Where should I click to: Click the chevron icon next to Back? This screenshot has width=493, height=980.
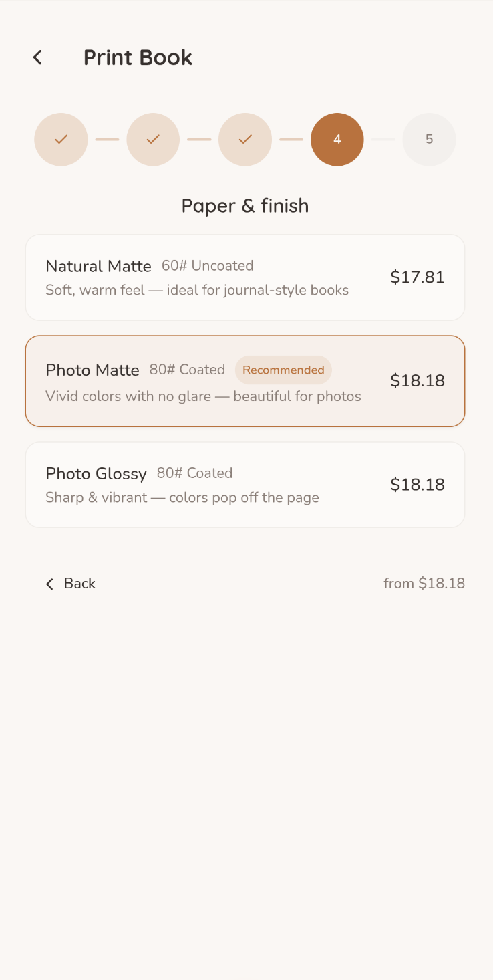tap(49, 584)
